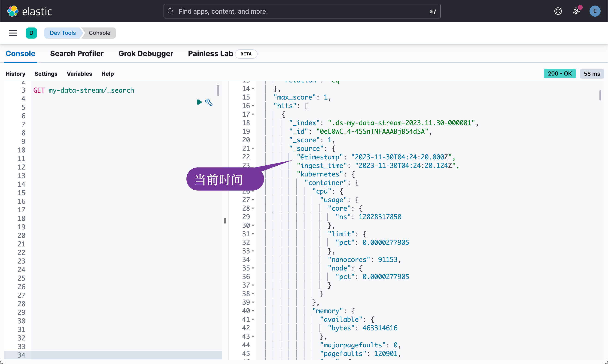Open the user profile avatar
608x364 pixels.
595,11
